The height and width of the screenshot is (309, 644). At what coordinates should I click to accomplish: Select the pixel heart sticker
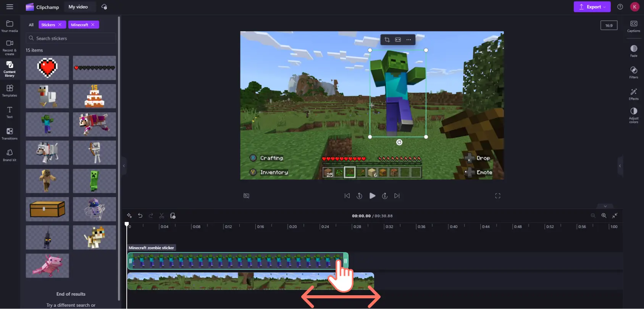pos(47,68)
